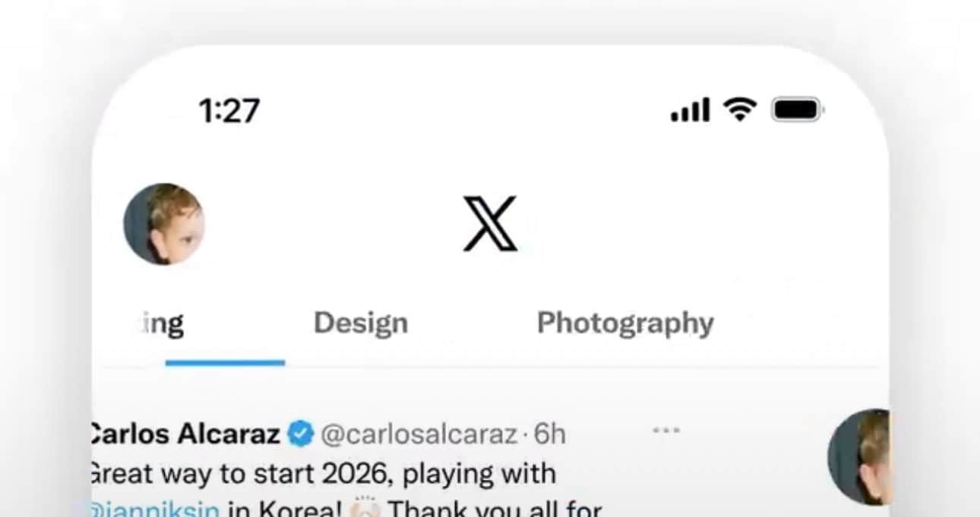Click the Wi-Fi status icon
This screenshot has width=980, height=517.
coord(740,110)
